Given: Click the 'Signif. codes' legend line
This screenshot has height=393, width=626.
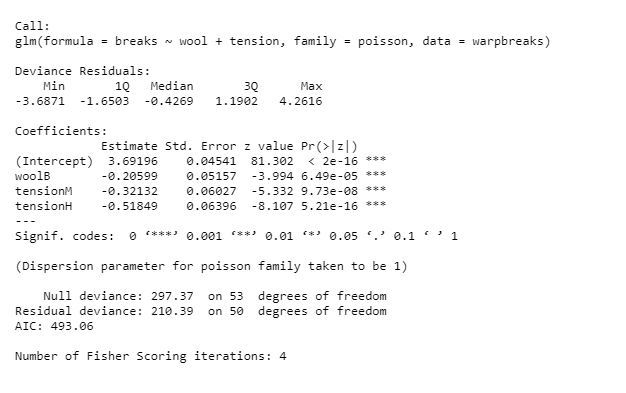Looking at the screenshot, I should tap(236, 236).
